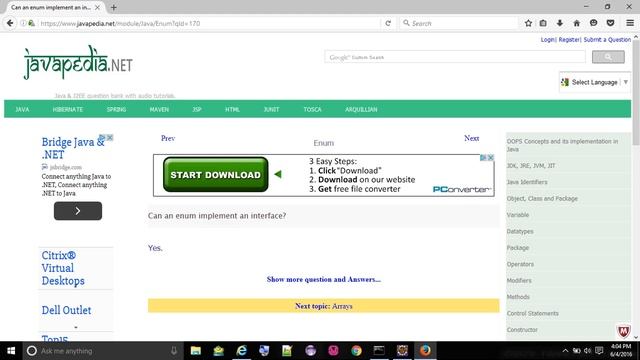
Task: Open the Select Language dropdown
Action: click(595, 82)
